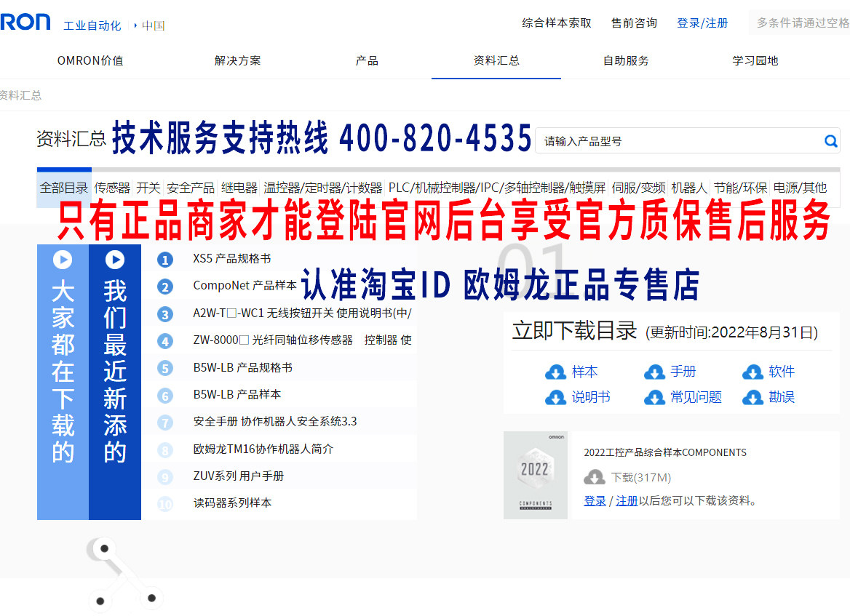Click 登录 link under sample download
Image resolution: width=850 pixels, height=616 pixels.
tap(595, 501)
